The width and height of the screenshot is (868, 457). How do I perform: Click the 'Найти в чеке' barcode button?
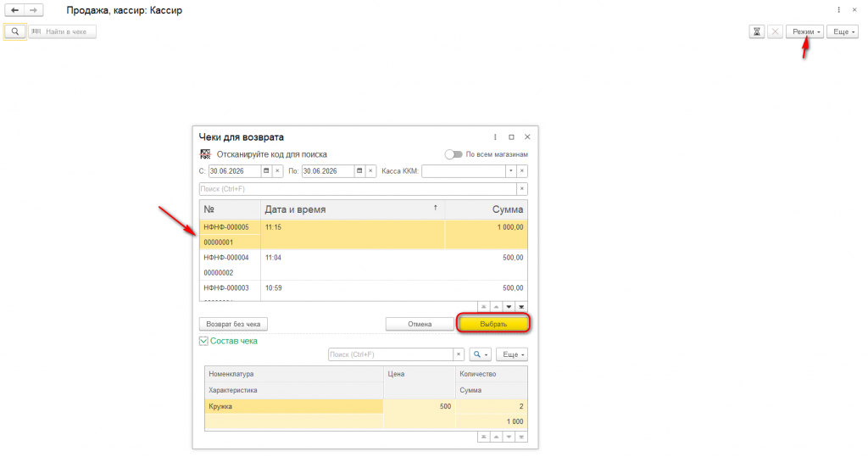tap(62, 31)
